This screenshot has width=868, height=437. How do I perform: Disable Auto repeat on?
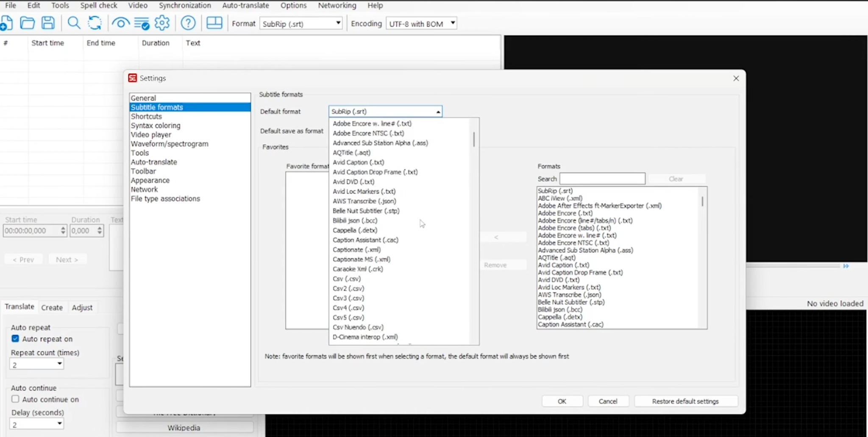pos(15,338)
